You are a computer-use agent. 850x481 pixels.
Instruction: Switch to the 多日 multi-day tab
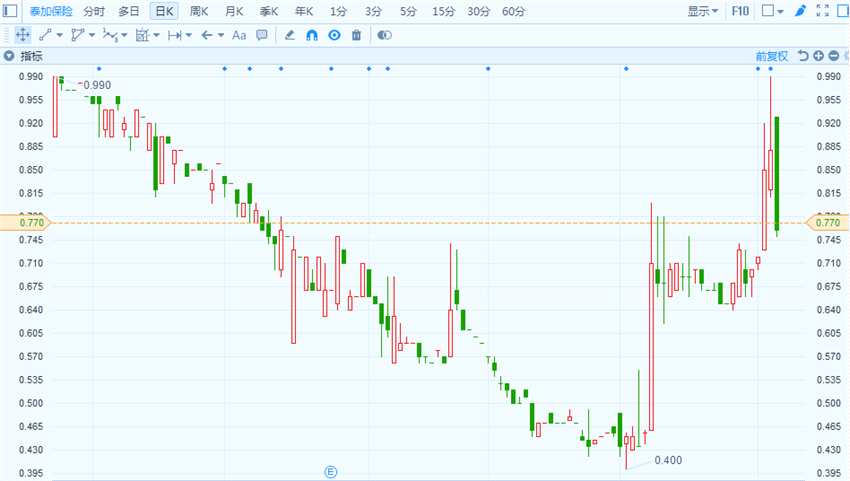[129, 11]
